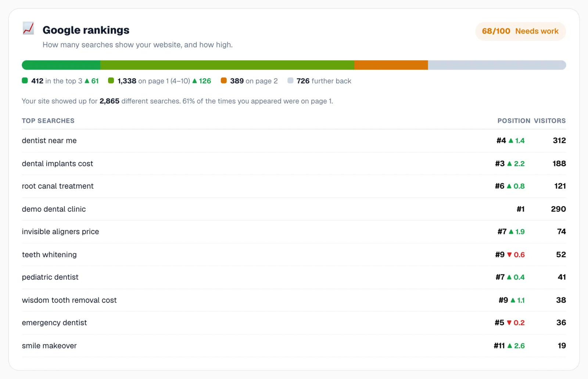Select the 'smile makeover' search term
Image resolution: width=588 pixels, height=379 pixels.
pos(49,346)
